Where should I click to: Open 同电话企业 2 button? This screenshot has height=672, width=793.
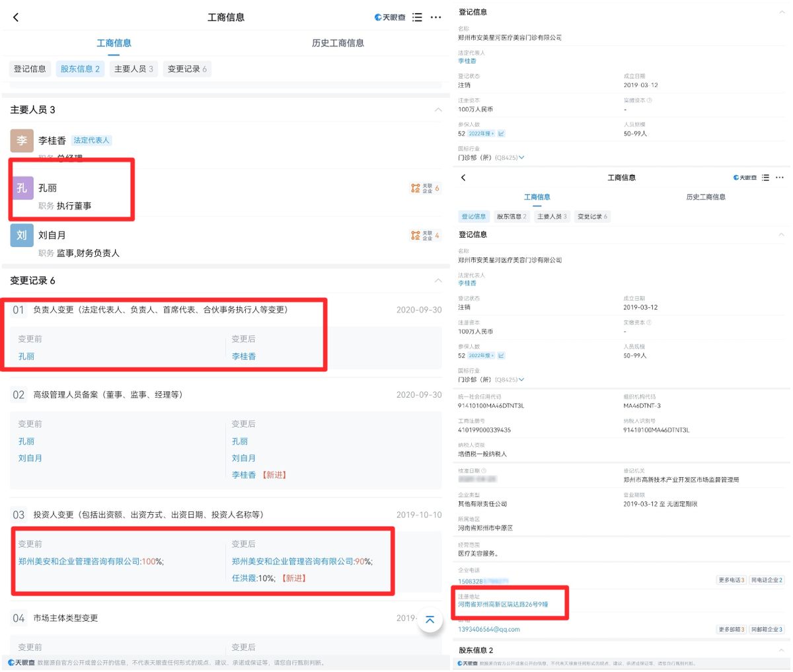(x=767, y=580)
